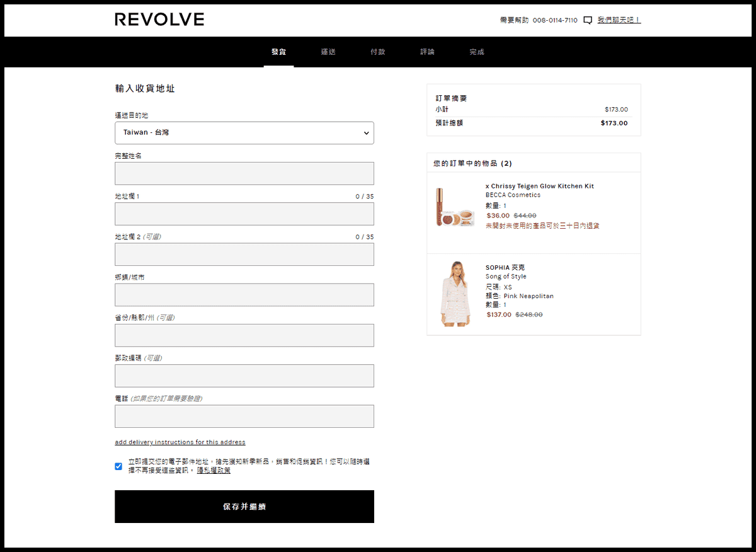Switch to the 運送 checkout step

point(328,52)
